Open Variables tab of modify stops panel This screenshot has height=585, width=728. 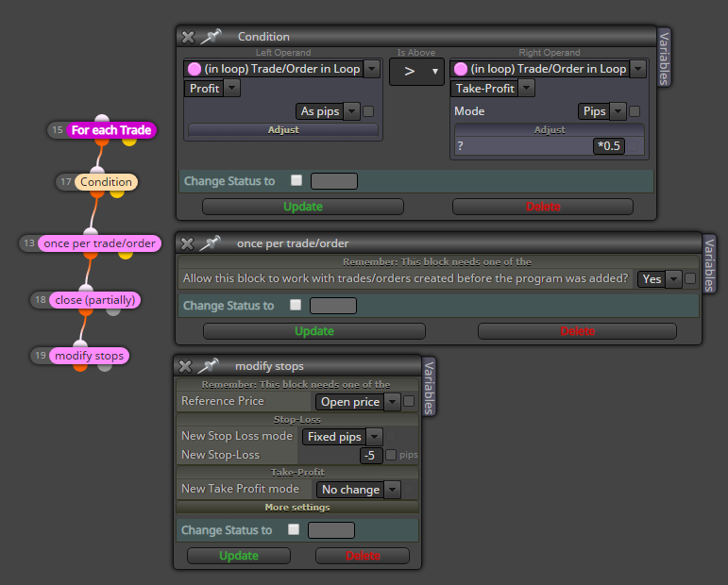click(x=429, y=387)
